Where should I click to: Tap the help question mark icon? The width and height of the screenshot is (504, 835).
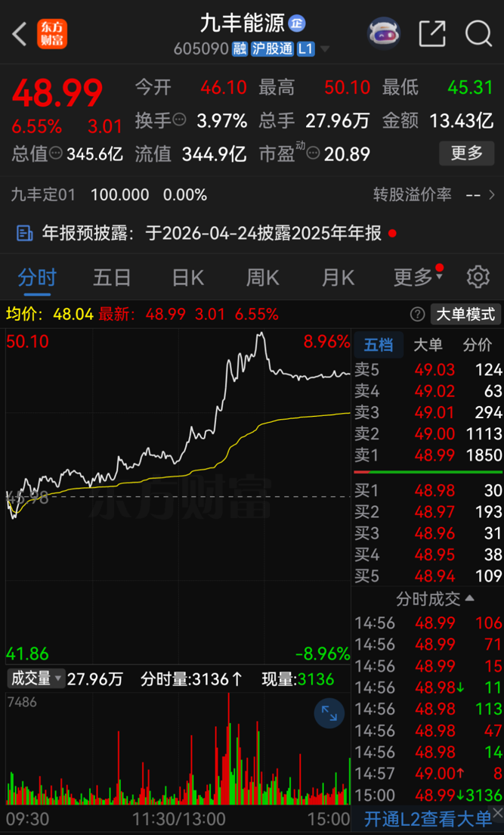click(x=417, y=314)
